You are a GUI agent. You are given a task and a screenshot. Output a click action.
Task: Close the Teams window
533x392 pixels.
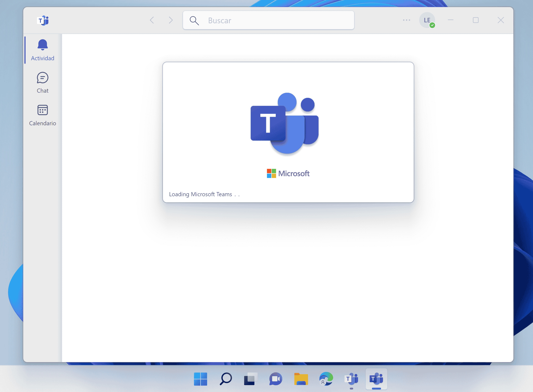click(501, 20)
